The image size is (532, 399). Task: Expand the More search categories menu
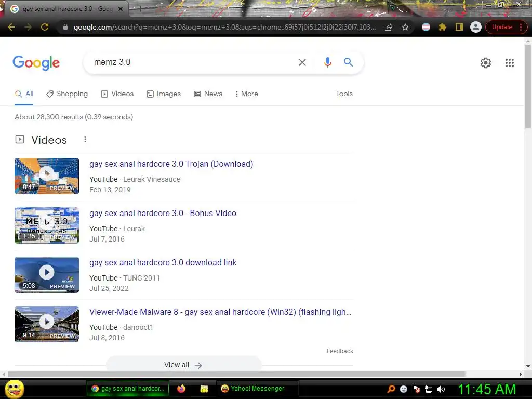247,94
